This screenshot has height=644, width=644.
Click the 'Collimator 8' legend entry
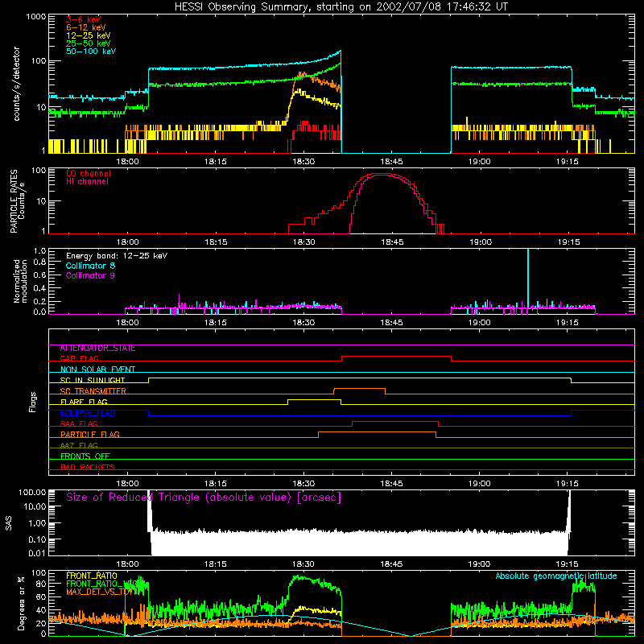point(90,266)
